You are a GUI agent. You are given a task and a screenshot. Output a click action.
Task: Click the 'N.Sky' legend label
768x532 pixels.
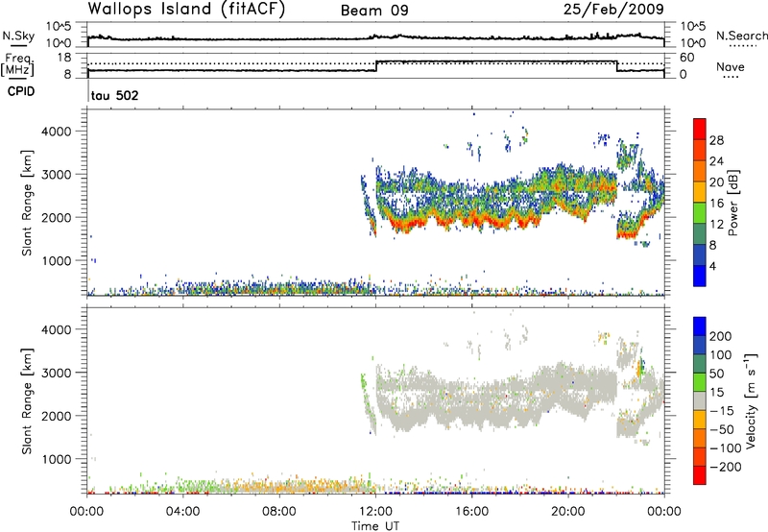18,36
